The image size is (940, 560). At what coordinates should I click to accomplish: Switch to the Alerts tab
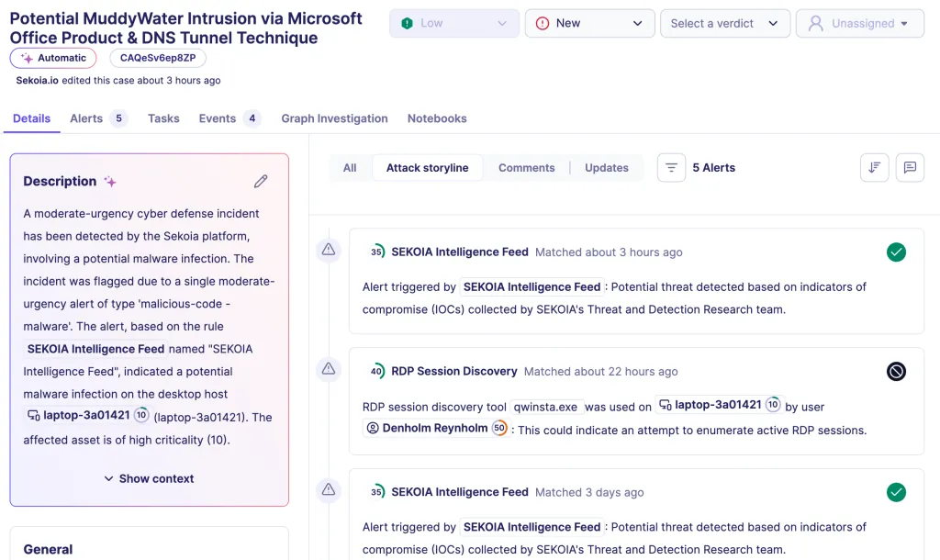coord(99,118)
